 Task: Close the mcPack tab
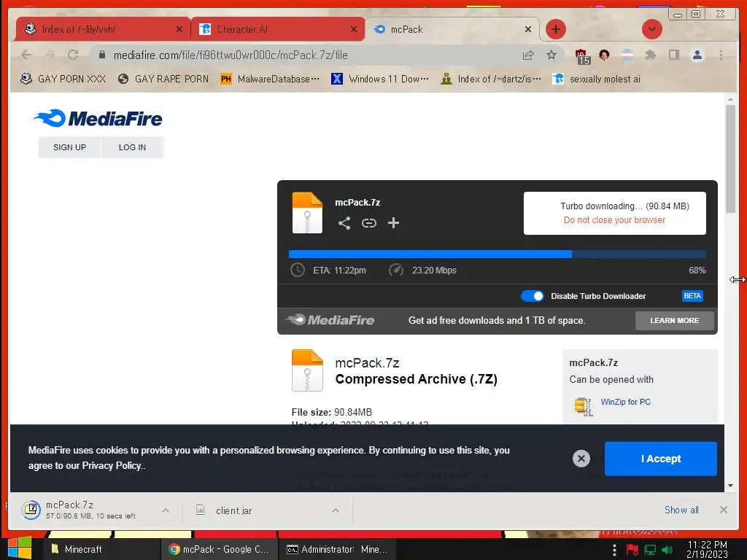tap(528, 29)
